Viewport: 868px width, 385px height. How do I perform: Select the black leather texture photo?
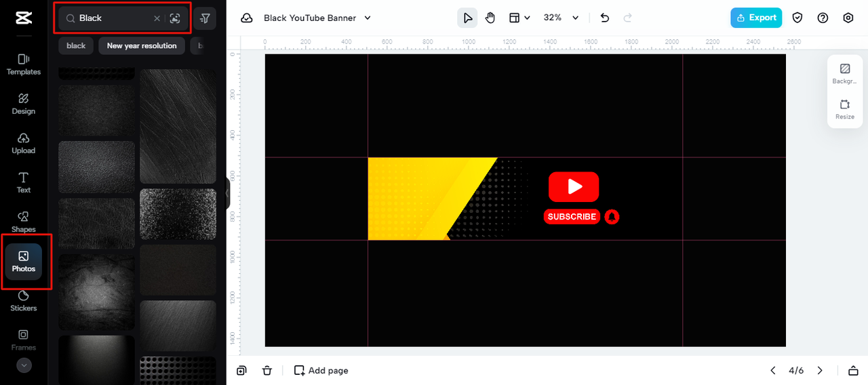coord(96,167)
